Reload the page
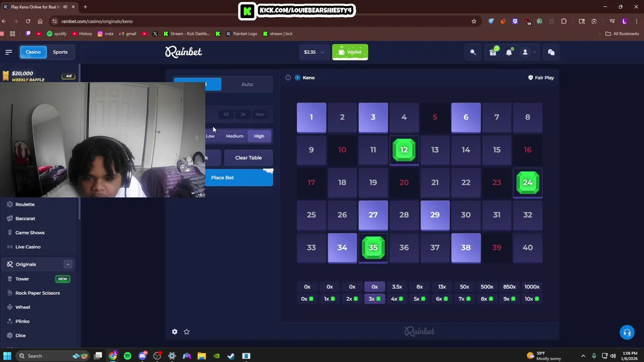Viewport: 644px width, 362px height. (28, 21)
